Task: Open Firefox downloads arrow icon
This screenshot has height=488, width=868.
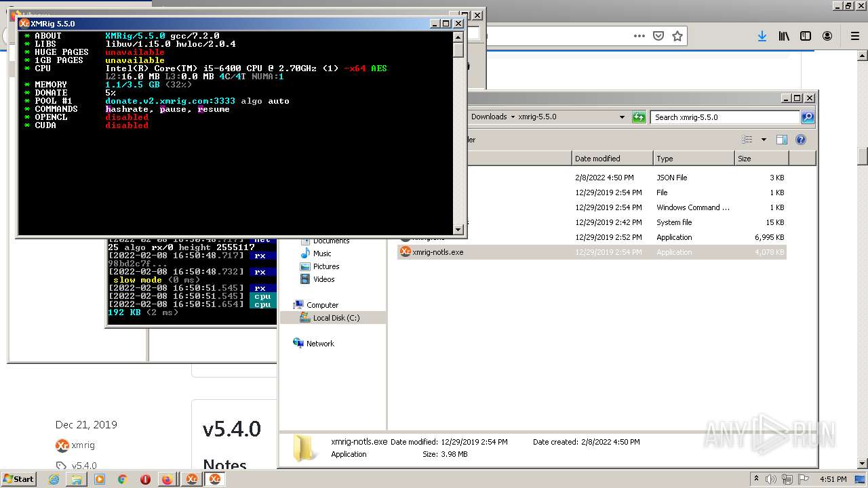Action: pos(762,36)
